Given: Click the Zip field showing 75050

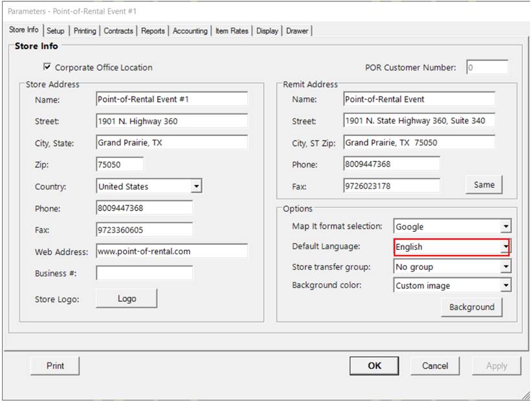Looking at the screenshot, I should coord(120,164).
